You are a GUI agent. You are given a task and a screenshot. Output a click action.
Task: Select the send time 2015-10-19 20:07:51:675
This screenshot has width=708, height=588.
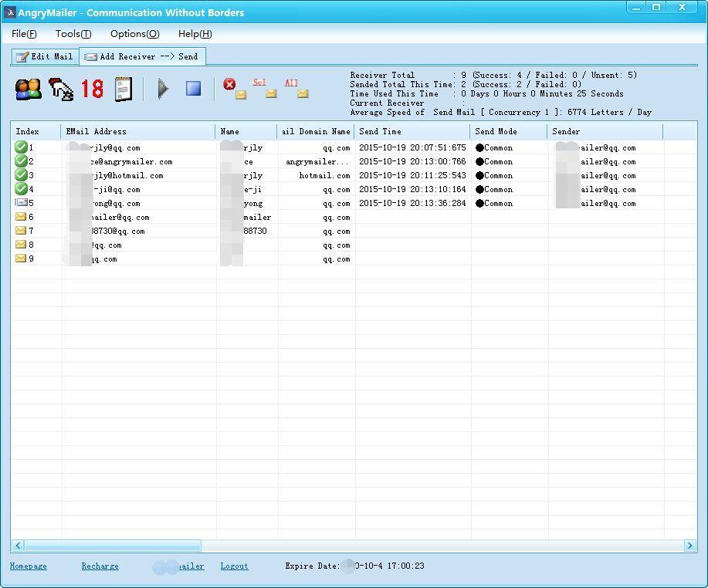coord(412,147)
